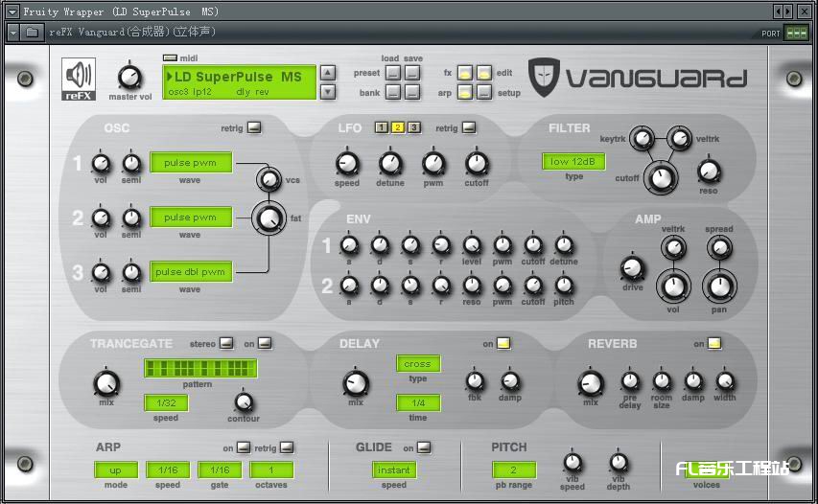The image size is (818, 504).
Task: Select next preset with the down arrow
Action: click(328, 92)
